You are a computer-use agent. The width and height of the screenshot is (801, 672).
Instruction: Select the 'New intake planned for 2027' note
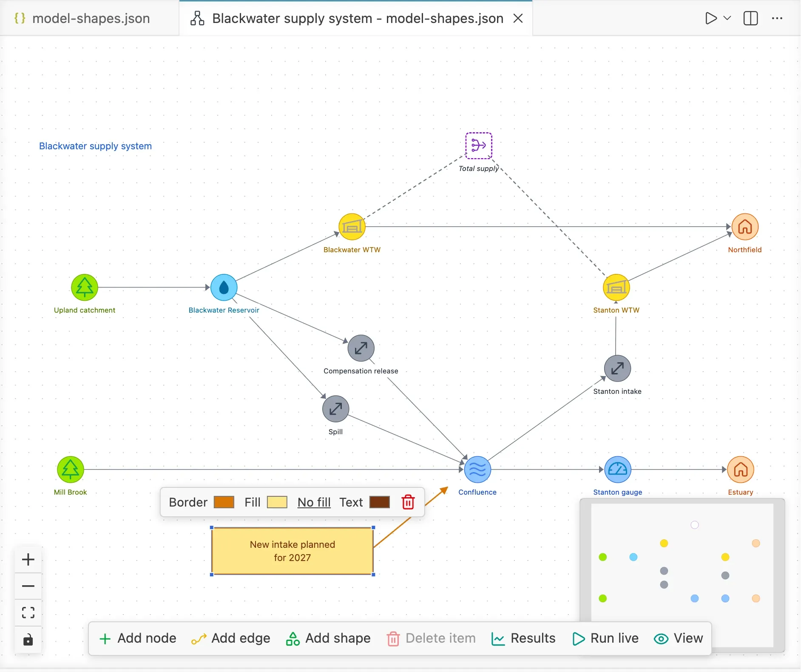click(293, 551)
